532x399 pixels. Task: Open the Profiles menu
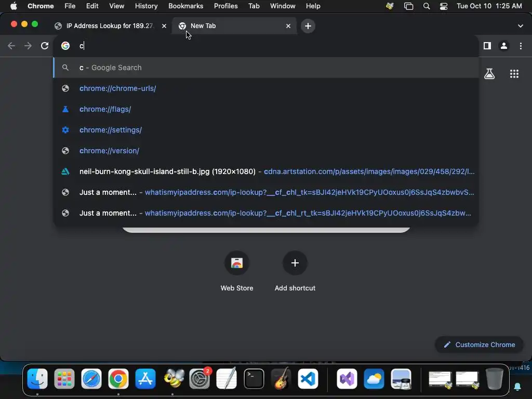pos(225,6)
